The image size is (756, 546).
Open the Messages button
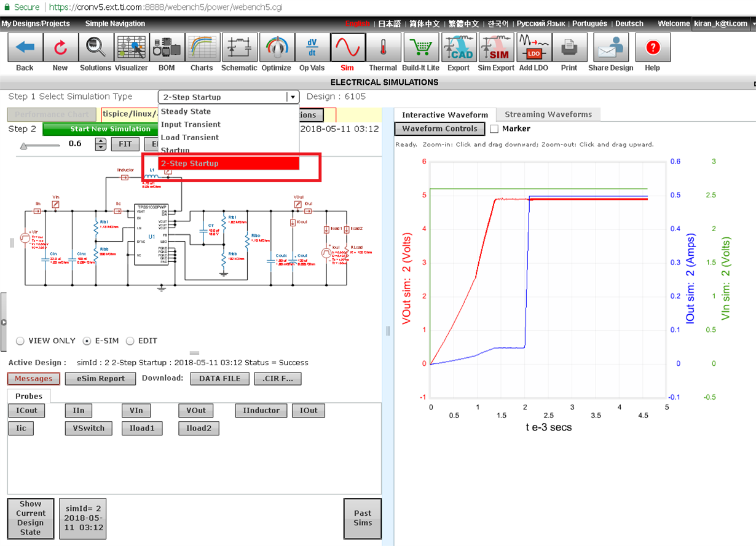point(34,379)
